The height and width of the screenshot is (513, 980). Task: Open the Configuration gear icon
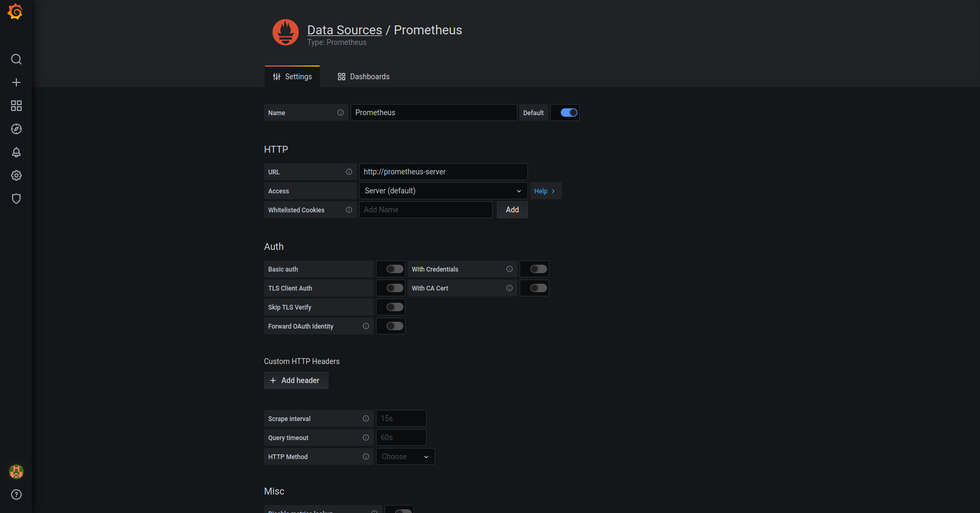tap(16, 175)
